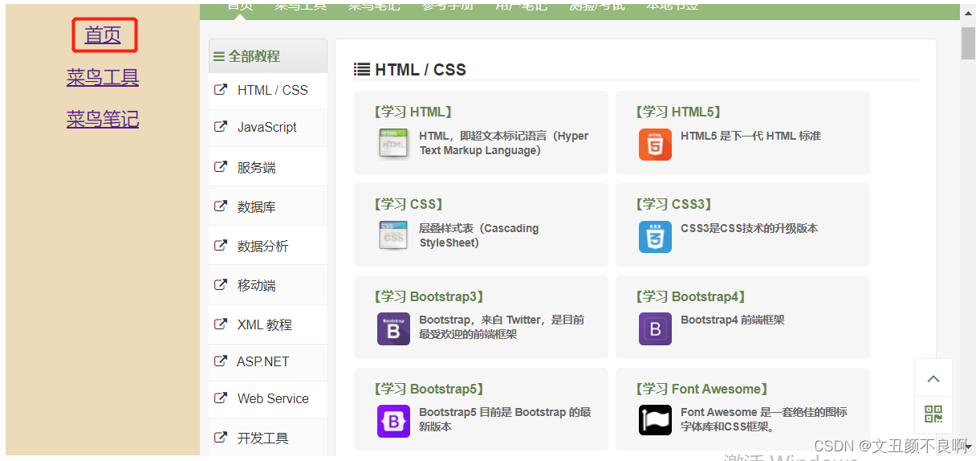Select the 全部教程 heading
Screen dimensions: 980x461
coord(254,56)
